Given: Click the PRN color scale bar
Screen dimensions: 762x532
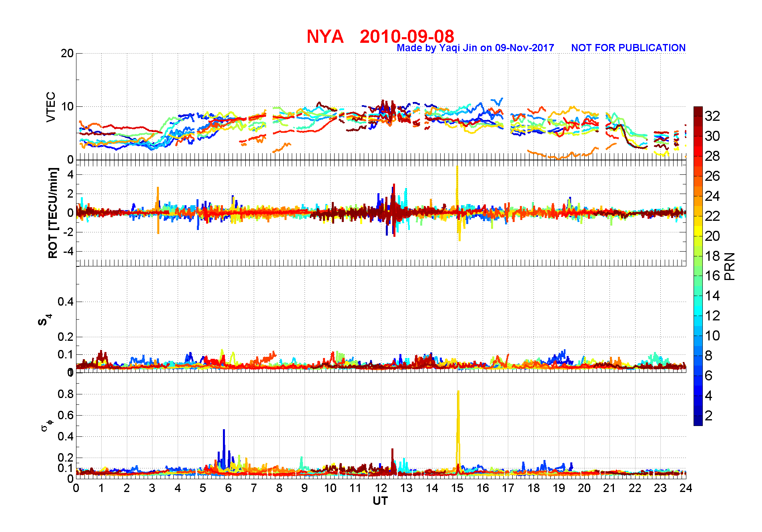Looking at the screenshot, I should tap(698, 266).
